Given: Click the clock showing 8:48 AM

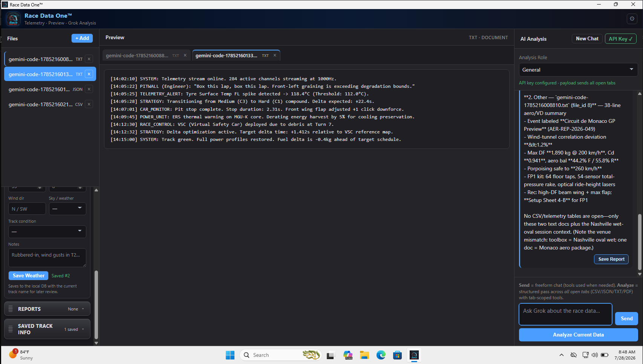Looking at the screenshot, I should pos(625,355).
